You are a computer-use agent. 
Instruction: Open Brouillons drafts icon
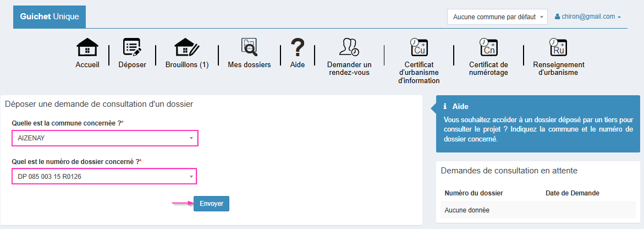187,48
